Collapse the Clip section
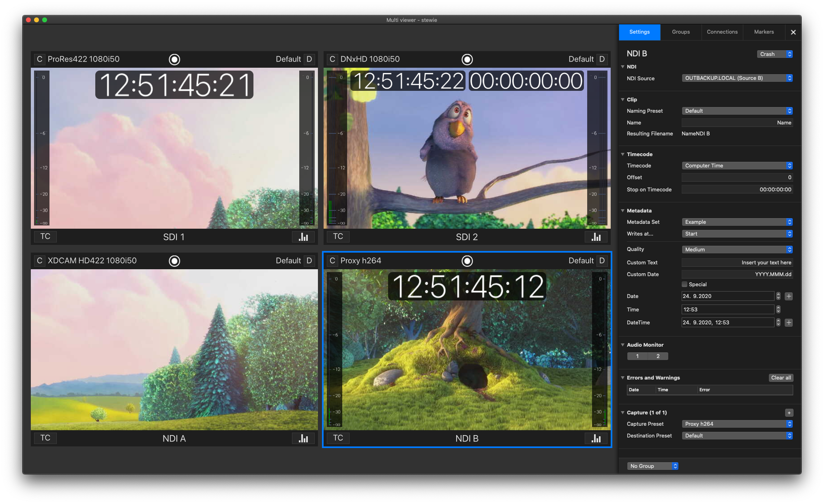 point(623,100)
